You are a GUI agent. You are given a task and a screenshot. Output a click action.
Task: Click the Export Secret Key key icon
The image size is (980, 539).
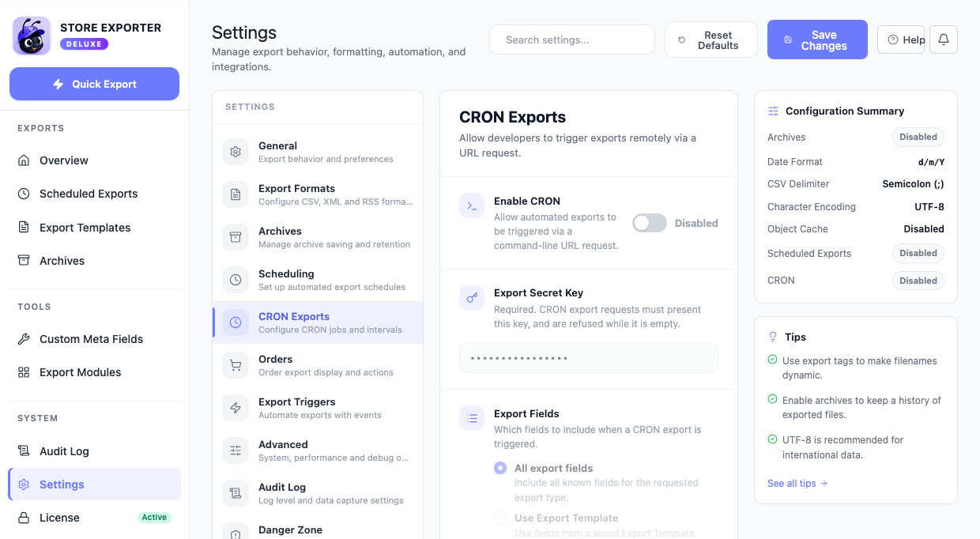[x=472, y=297]
